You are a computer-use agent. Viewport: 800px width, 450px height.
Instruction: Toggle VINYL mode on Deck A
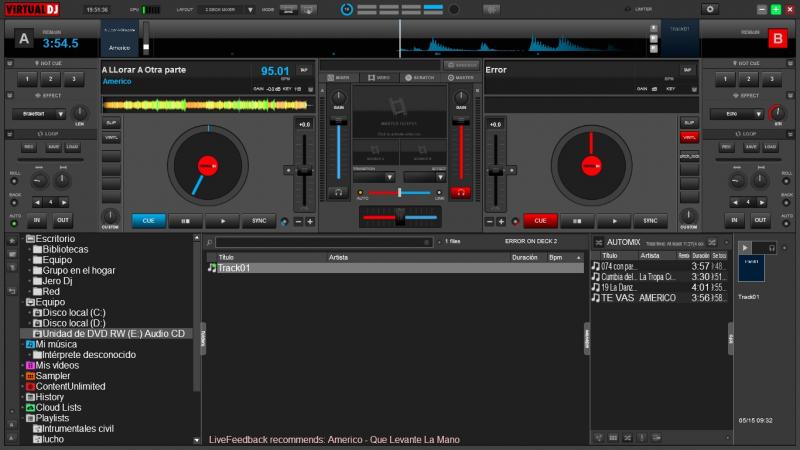(x=111, y=137)
